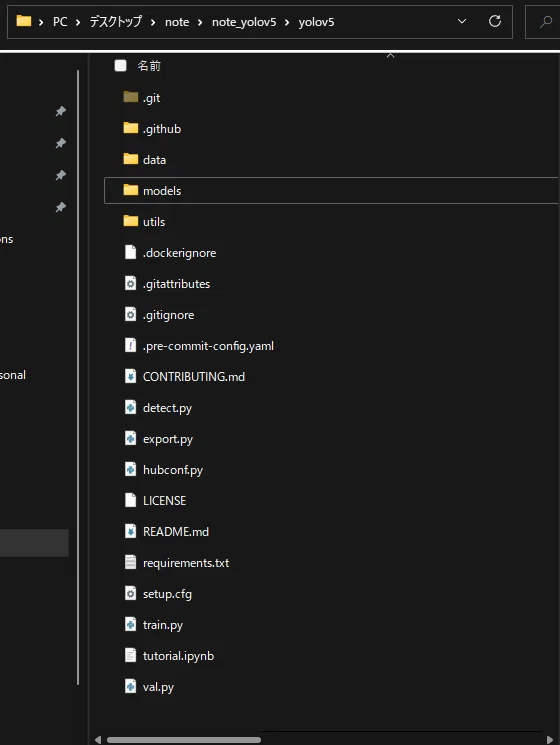The width and height of the screenshot is (560, 745).
Task: Select the data folder name
Action: 154,160
